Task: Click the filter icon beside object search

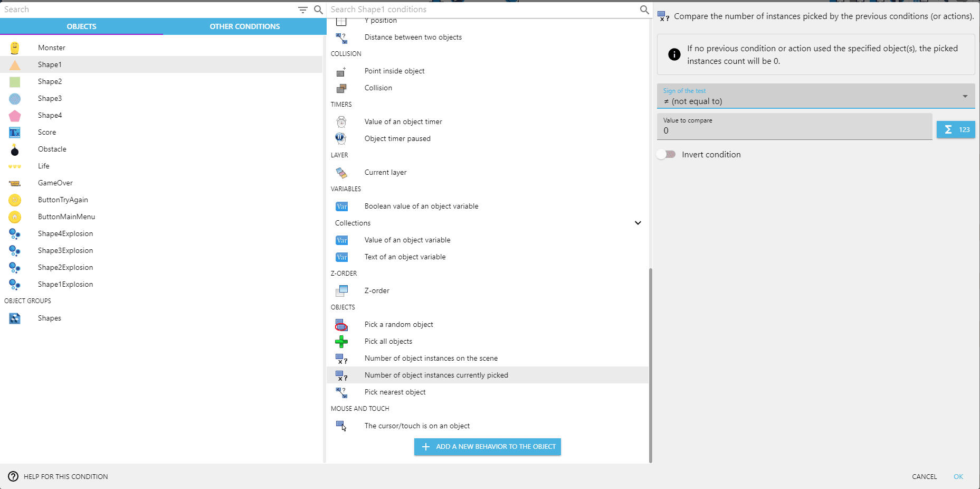Action: point(302,10)
